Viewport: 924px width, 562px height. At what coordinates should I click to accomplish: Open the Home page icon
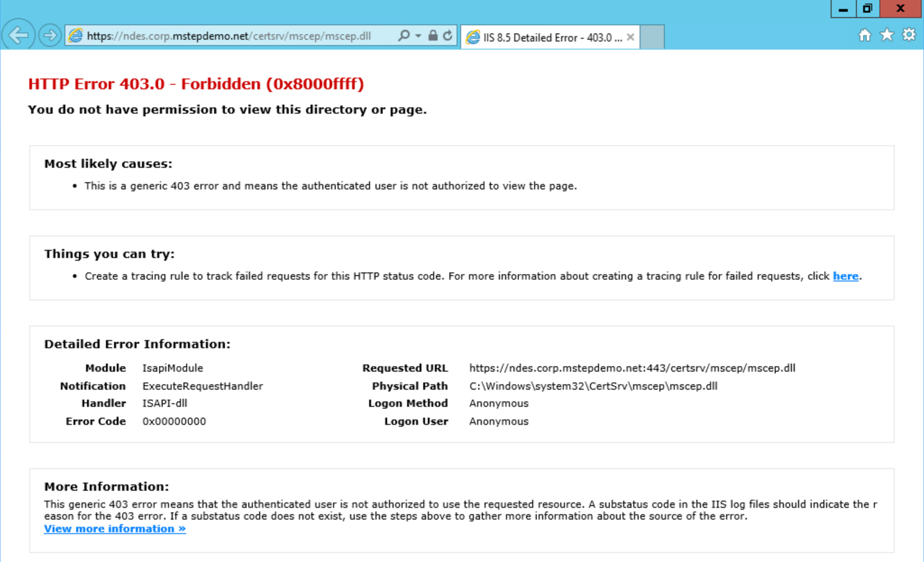[x=865, y=35]
